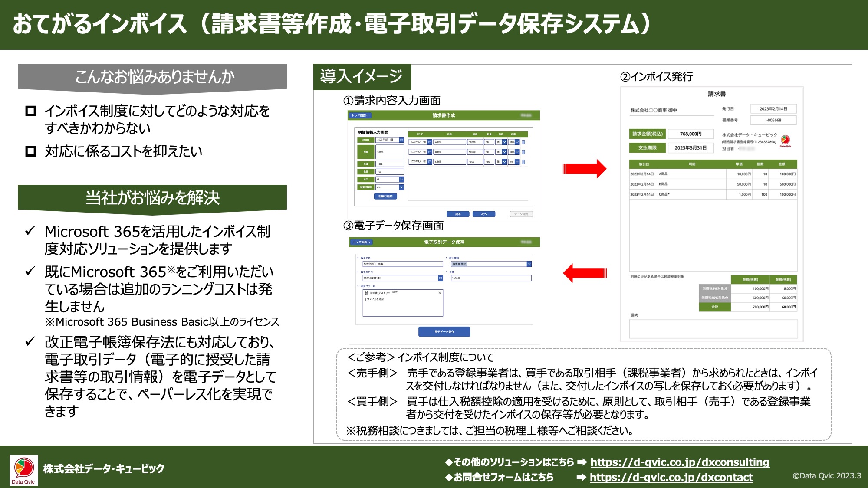Delete the B商品 row with trash icon
The image size is (868, 488).
point(523,152)
